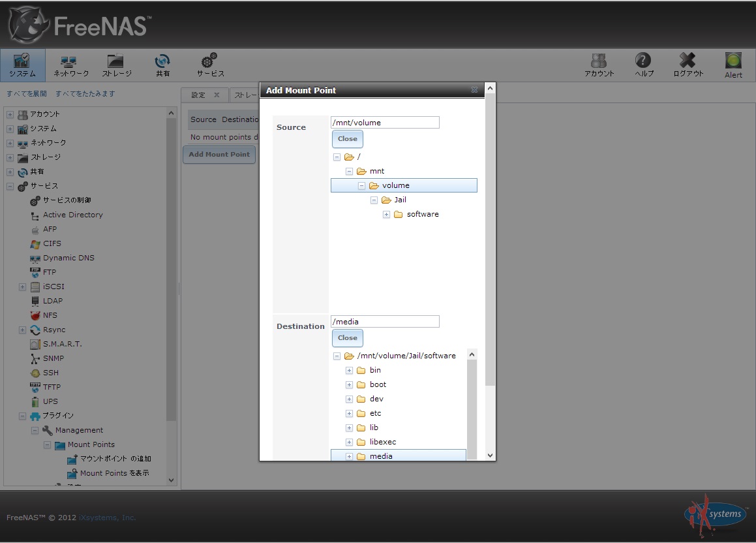Image resolution: width=756 pixels, height=543 pixels.
Task: Select the SSH service entry
Action: [x=51, y=373]
